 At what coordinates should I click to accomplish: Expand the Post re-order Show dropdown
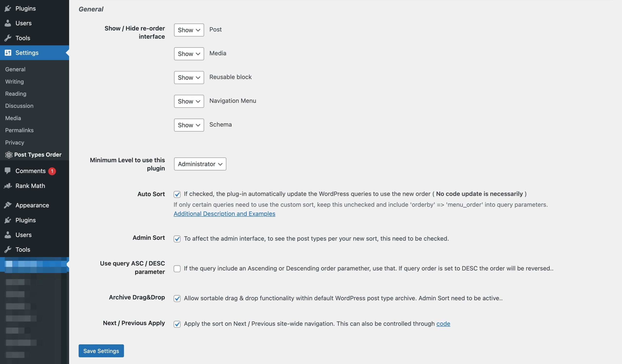[x=189, y=29]
